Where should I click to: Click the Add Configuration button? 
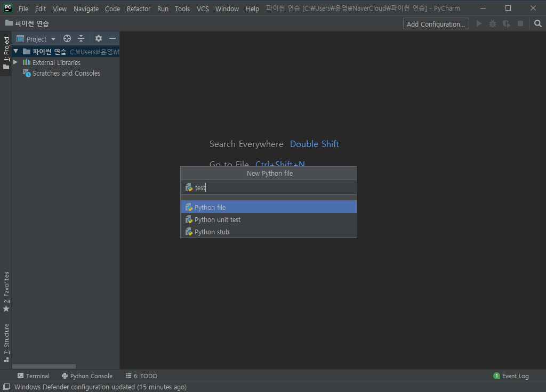click(436, 23)
